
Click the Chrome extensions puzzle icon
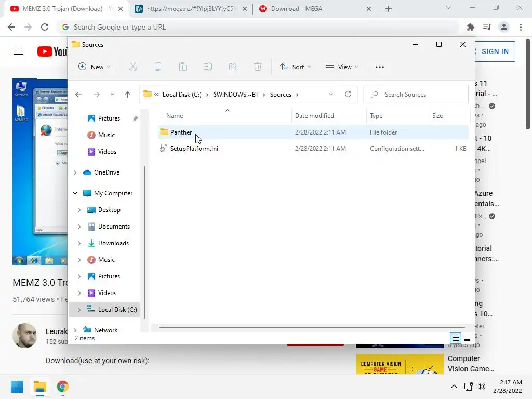(471, 27)
